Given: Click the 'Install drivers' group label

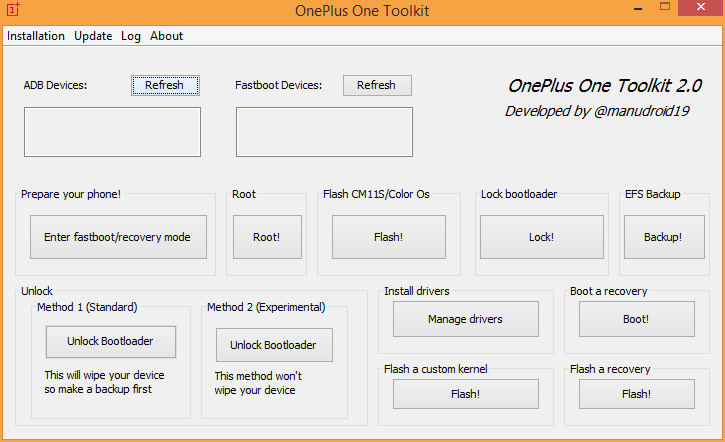Looking at the screenshot, I should [417, 291].
